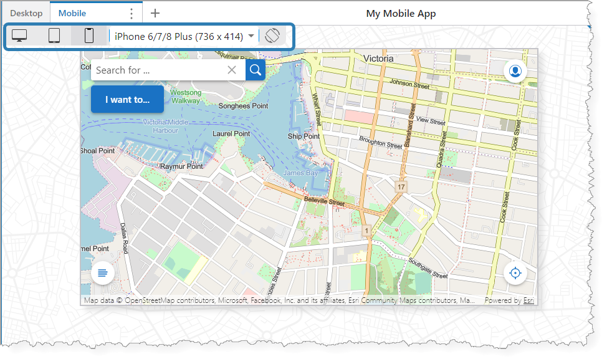
Task: Open the Esri attribution link
Action: pos(528,300)
